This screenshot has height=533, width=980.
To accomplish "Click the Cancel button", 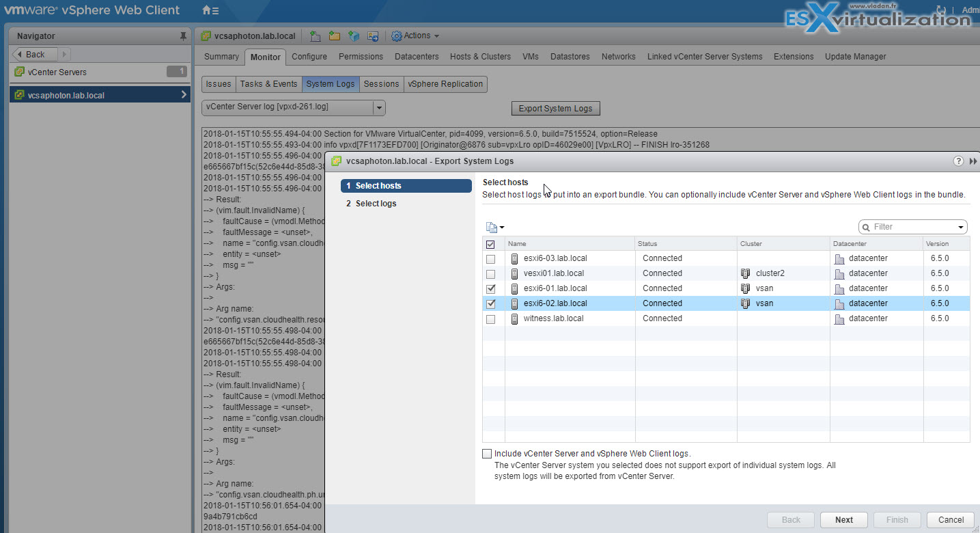I will (x=951, y=520).
